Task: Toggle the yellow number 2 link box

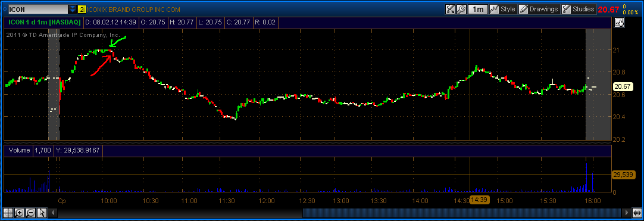Action: (x=82, y=9)
